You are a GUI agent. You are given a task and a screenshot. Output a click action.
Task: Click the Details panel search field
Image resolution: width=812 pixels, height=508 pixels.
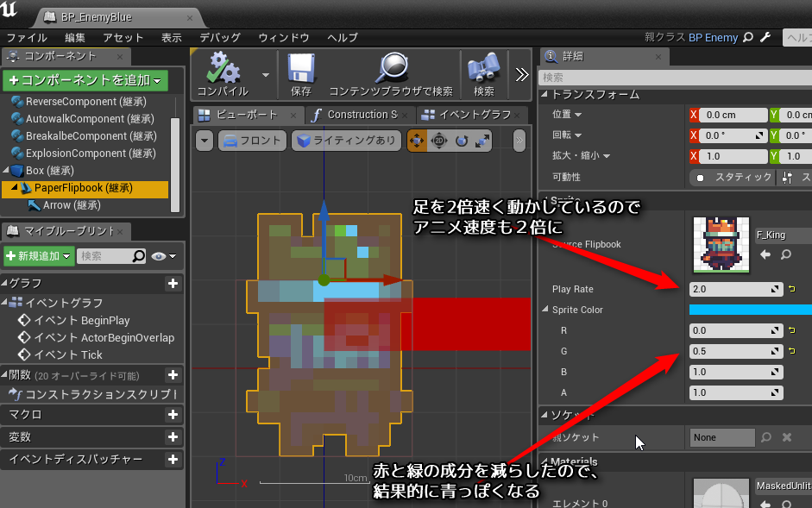pyautogui.click(x=676, y=78)
